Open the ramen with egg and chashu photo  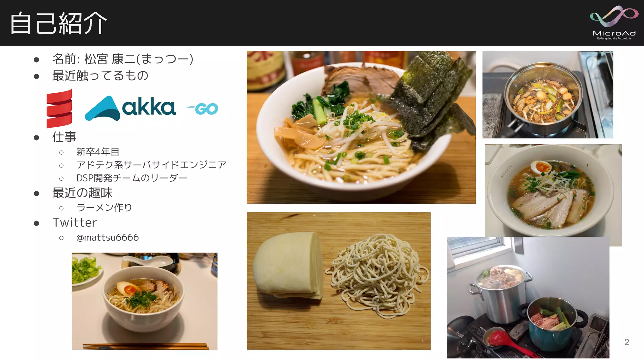click(x=553, y=191)
